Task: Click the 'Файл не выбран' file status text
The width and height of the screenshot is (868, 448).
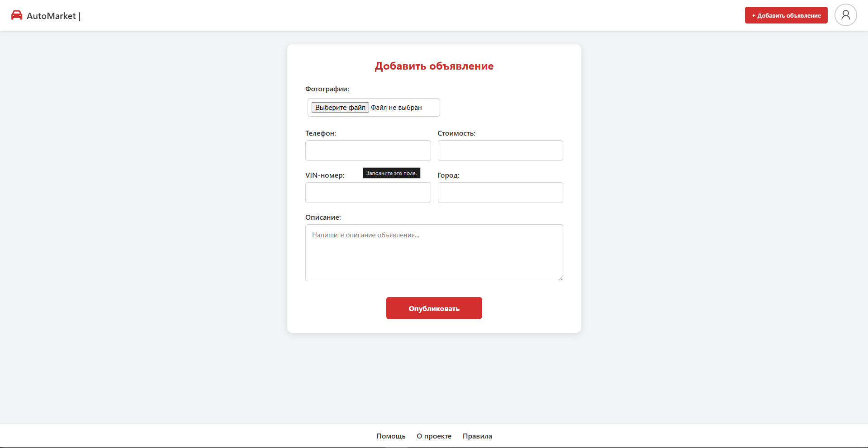Action: click(x=396, y=108)
